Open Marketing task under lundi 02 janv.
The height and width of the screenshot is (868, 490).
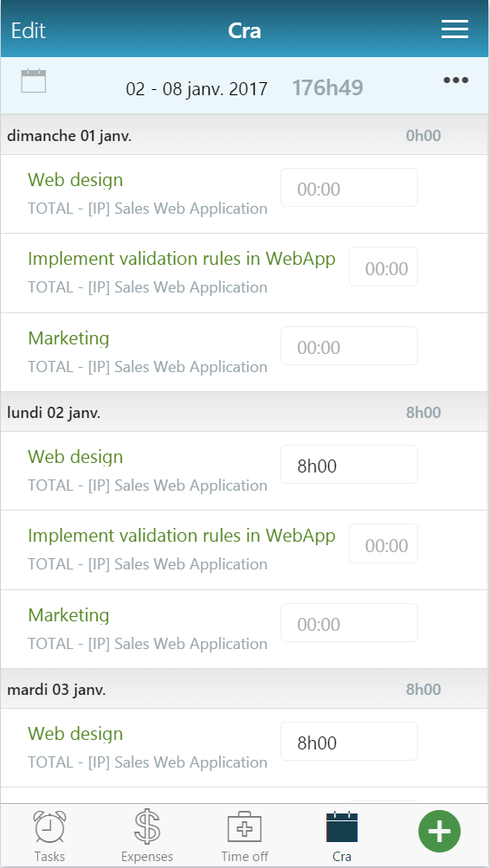point(68,615)
